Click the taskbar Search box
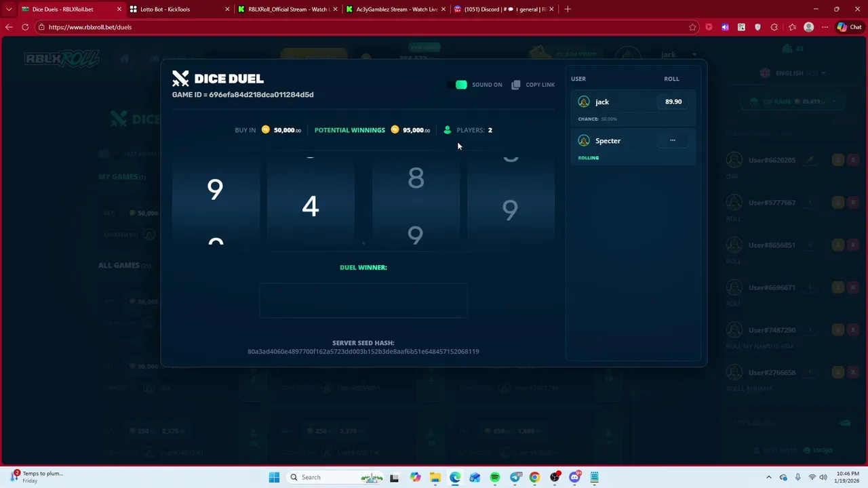This screenshot has height=488, width=868. click(x=336, y=477)
